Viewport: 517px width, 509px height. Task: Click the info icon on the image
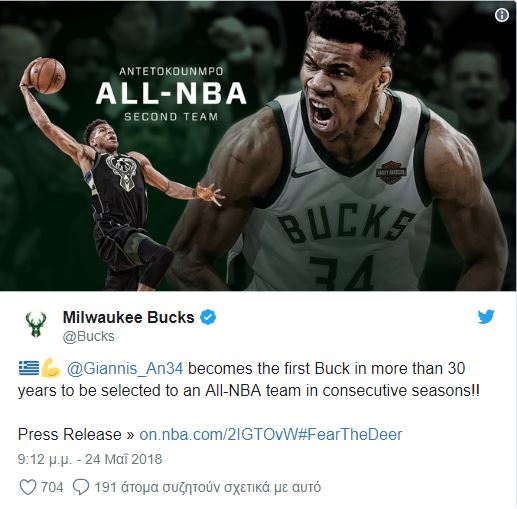(502, 15)
